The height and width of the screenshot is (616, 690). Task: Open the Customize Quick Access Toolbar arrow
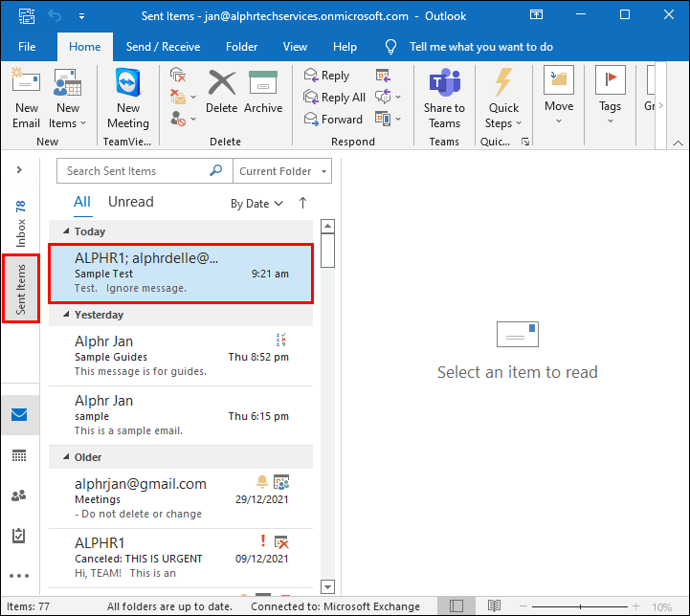pos(82,16)
